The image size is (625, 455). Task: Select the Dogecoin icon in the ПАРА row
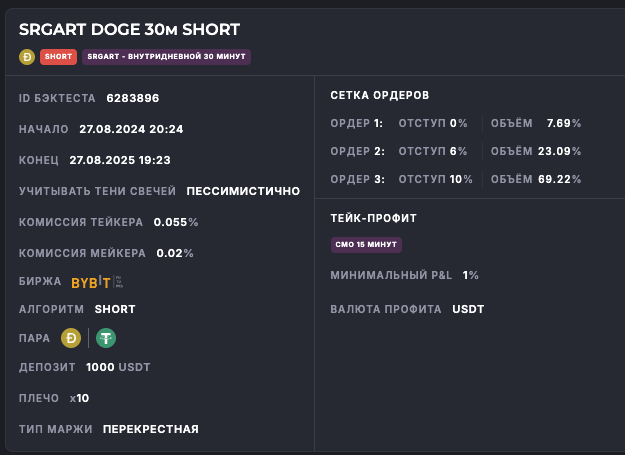point(71,338)
